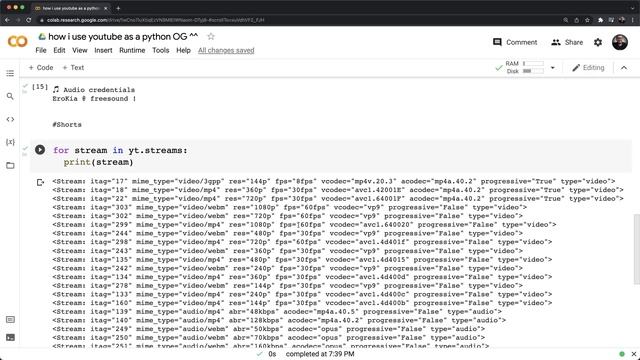Viewport: 640px width, 360px height.
Task: Open notebook settings gear
Action: click(x=598, y=42)
